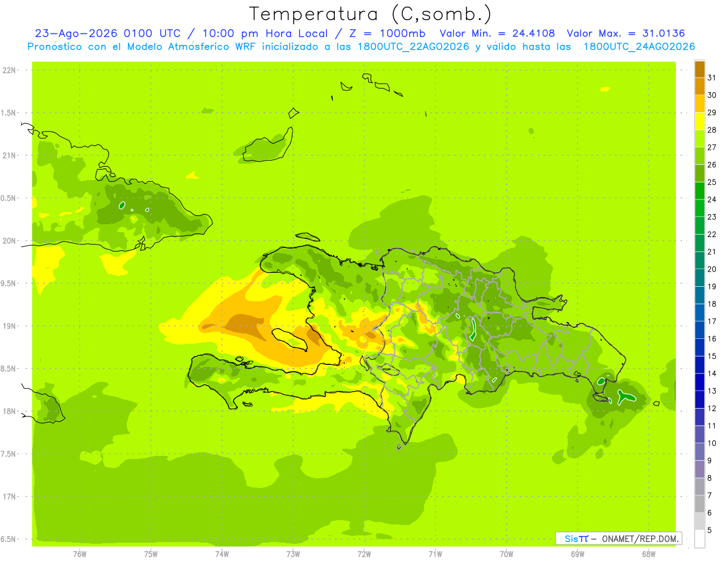Click the legend scale number "31"
Viewport: 728px width, 562px height.
coord(712,78)
